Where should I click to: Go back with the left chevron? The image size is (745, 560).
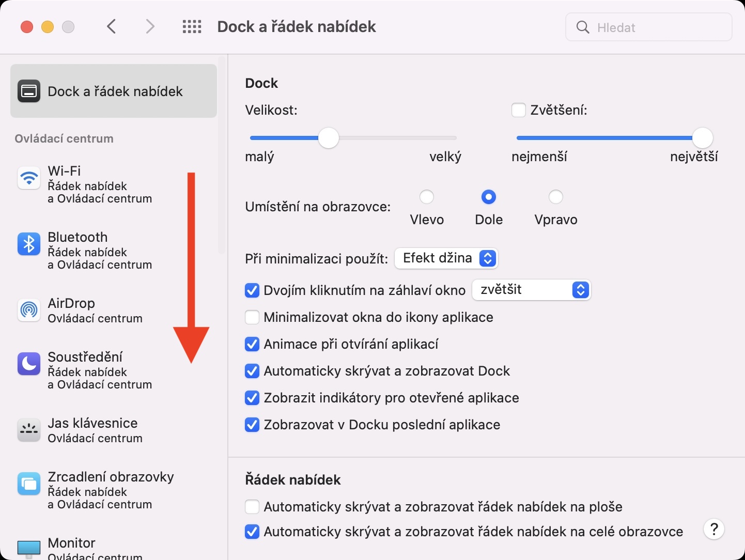click(112, 27)
